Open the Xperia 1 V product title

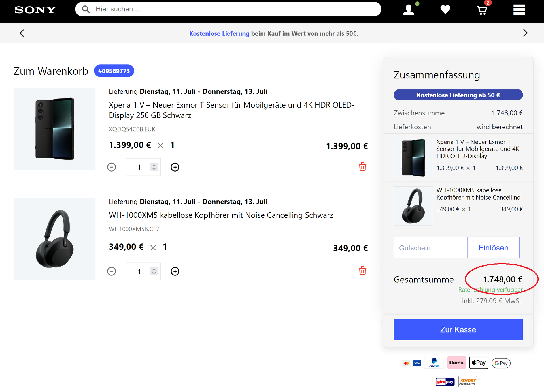[x=231, y=110]
